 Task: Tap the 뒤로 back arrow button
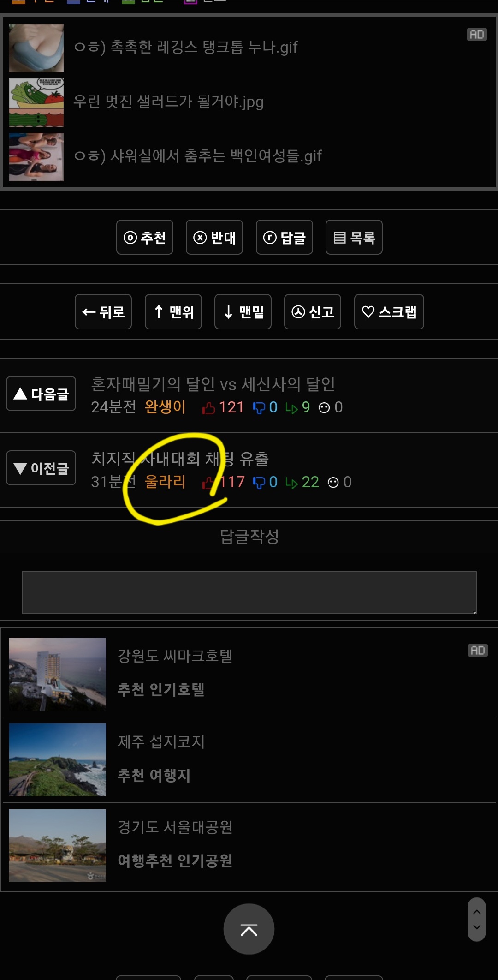click(x=103, y=312)
